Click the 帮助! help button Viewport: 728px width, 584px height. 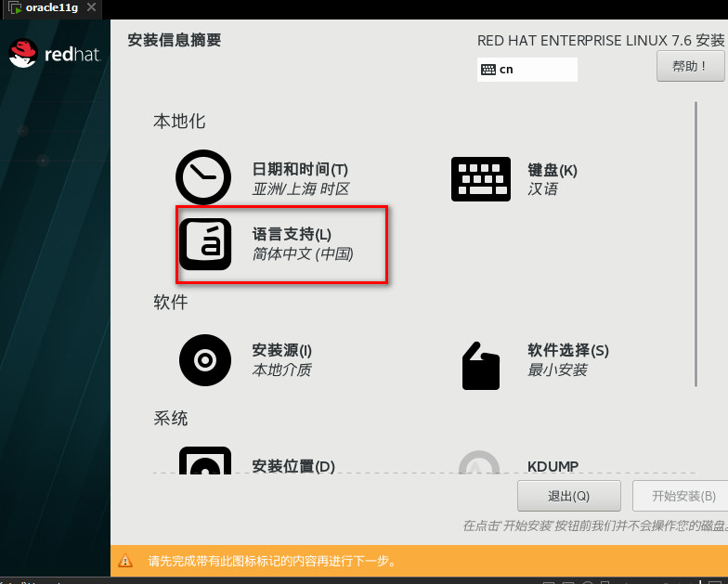690,67
